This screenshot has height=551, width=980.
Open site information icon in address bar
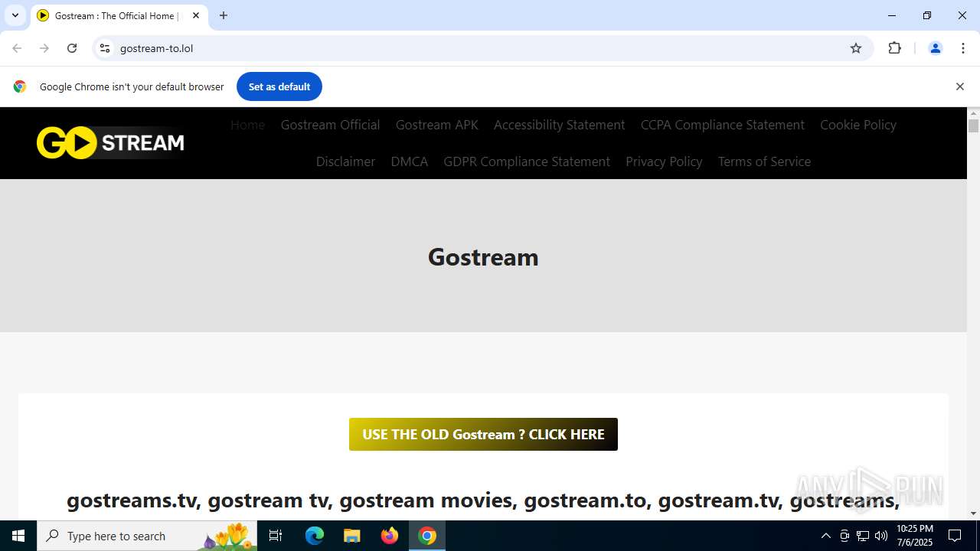pyautogui.click(x=105, y=48)
